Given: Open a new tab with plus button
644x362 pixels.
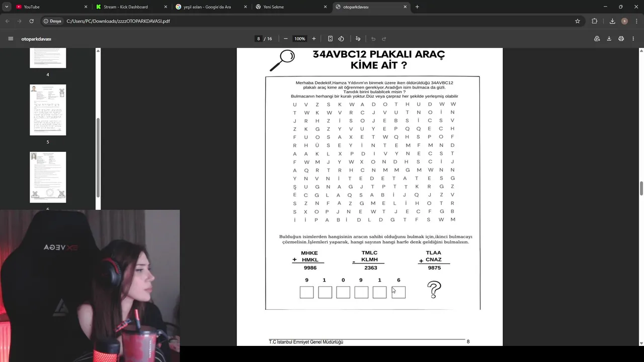Looking at the screenshot, I should pos(417,7).
